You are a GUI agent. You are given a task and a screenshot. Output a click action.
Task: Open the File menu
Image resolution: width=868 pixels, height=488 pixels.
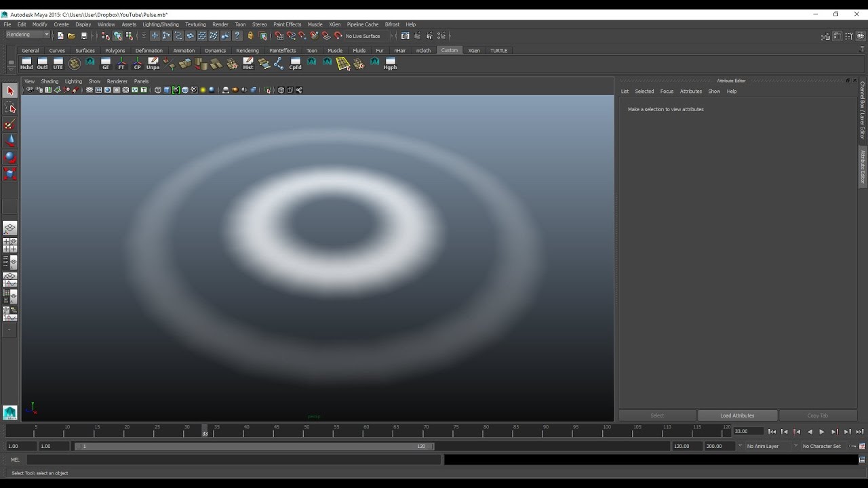(x=7, y=24)
